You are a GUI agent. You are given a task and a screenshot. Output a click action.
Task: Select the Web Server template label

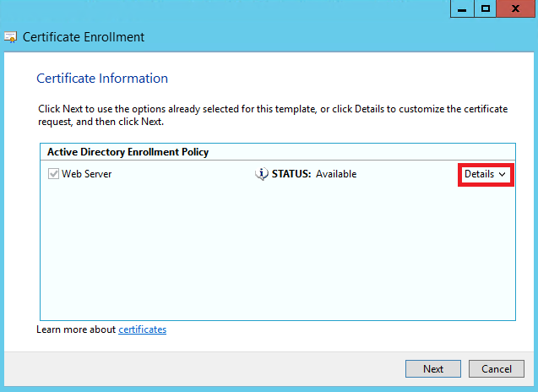tap(87, 174)
